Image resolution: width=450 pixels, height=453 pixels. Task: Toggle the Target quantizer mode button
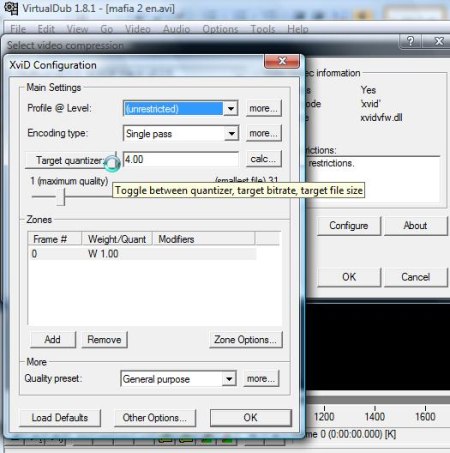point(71,160)
